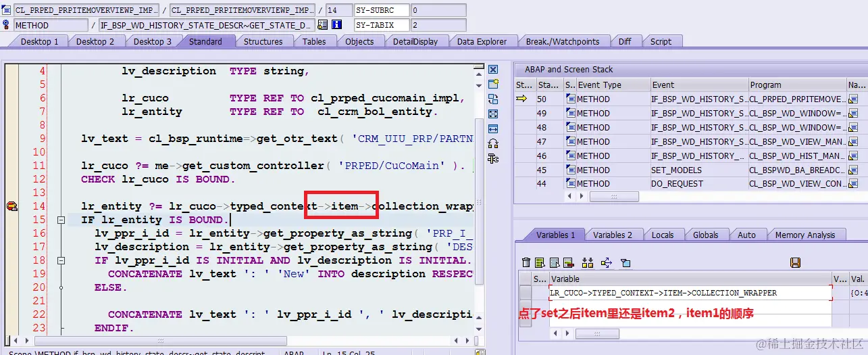Open the Tables tab
Screen dimensions: 868x355
314,41
